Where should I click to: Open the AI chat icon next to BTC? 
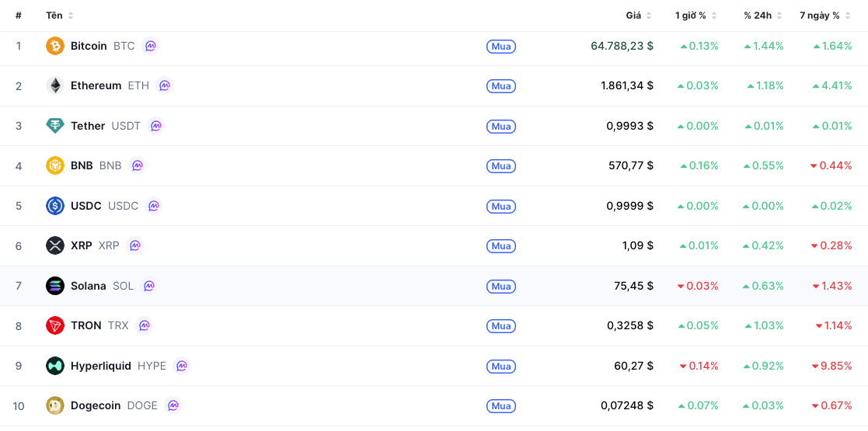tap(150, 46)
